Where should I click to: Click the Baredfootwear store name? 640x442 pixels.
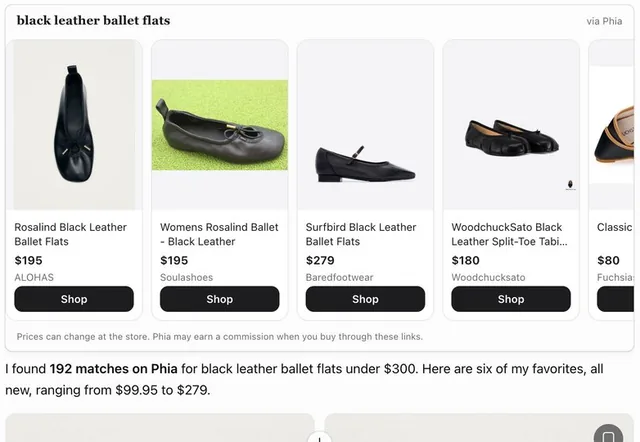(339, 278)
